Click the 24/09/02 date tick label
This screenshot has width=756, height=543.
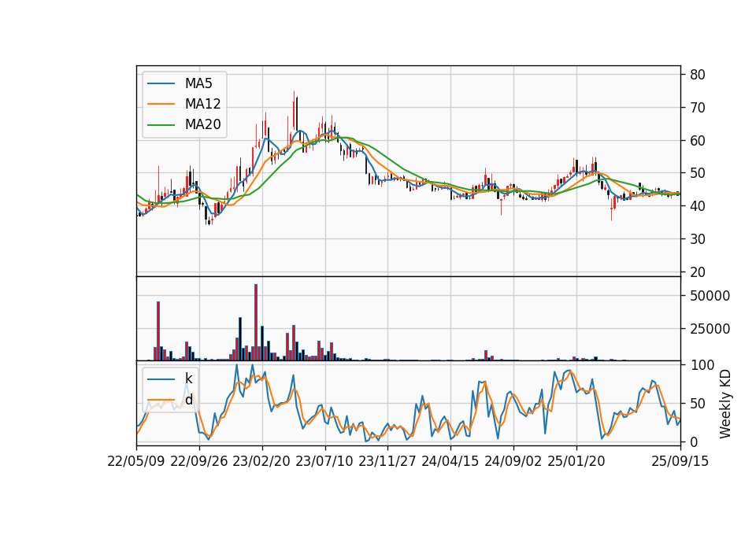click(x=513, y=461)
